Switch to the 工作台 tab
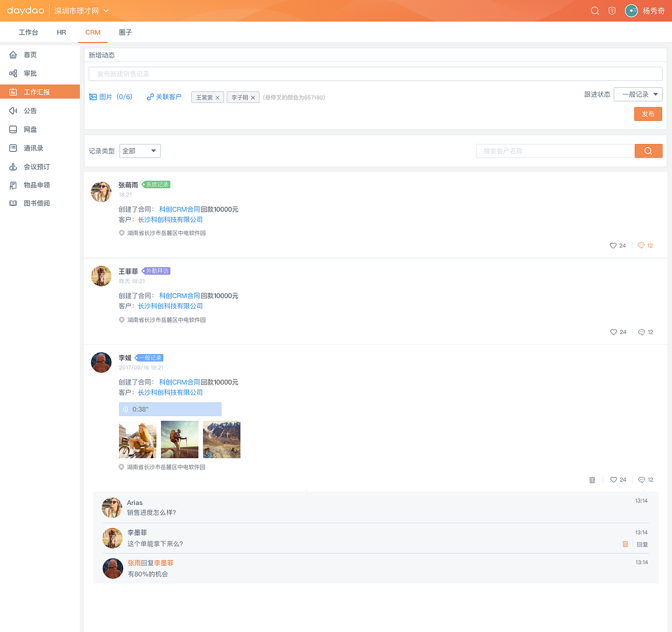This screenshot has width=672, height=632. (28, 32)
